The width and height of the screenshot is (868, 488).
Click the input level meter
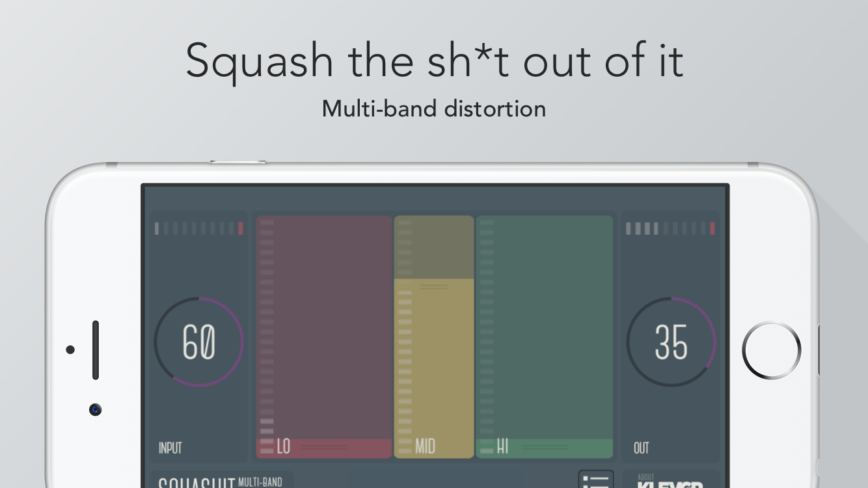pyautogui.click(x=198, y=228)
